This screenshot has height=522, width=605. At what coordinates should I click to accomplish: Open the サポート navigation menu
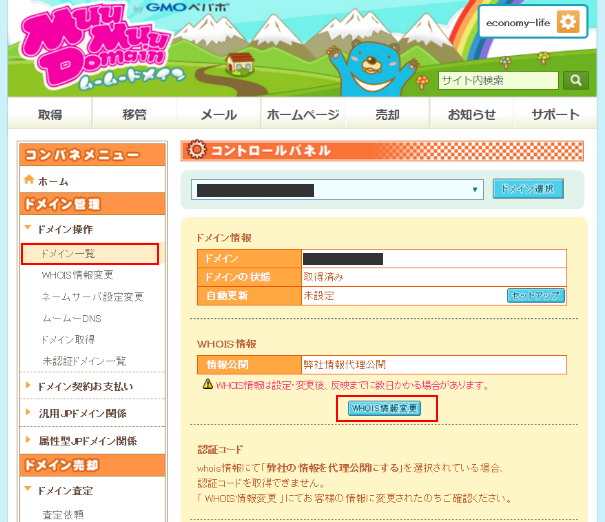click(555, 114)
